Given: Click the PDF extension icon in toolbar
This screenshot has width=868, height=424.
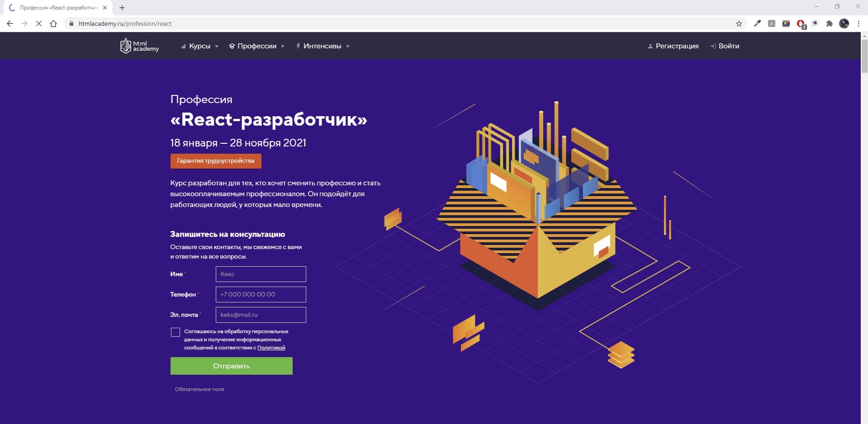Looking at the screenshot, I should tap(772, 24).
